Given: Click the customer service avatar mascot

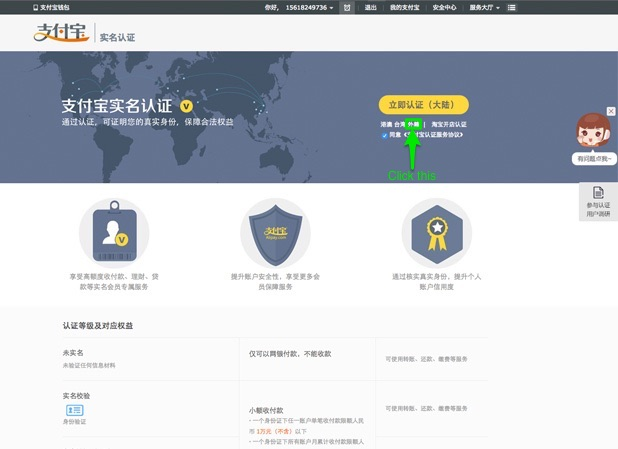Looking at the screenshot, I should 593,131.
